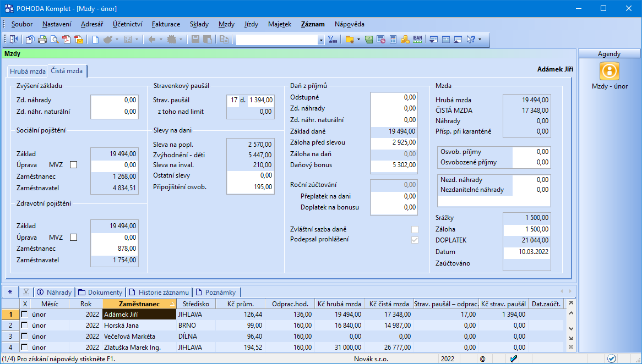Click the green banknote icon
Screen dimensions: 642x364
tap(369, 39)
